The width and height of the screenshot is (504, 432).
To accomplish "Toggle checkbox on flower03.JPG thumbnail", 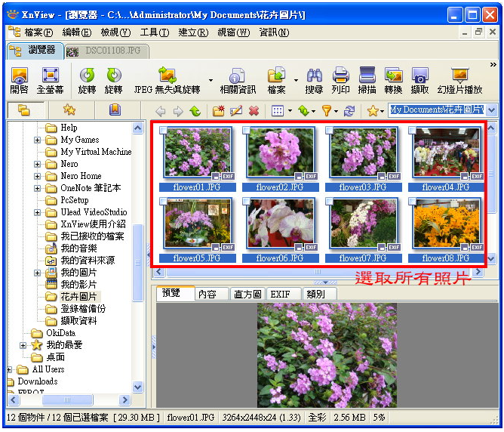I will point(329,130).
